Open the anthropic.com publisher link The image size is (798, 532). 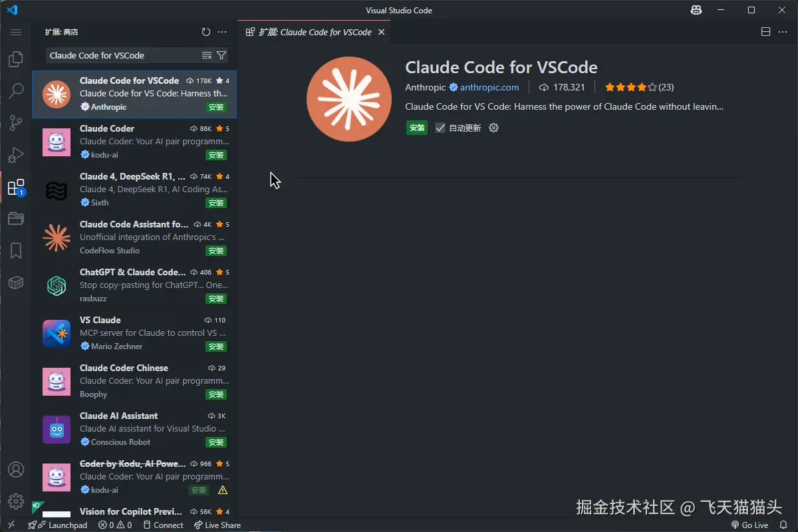[x=489, y=87]
